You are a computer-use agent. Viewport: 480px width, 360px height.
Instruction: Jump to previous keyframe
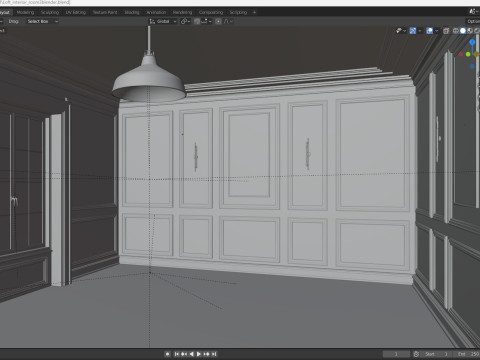[184, 354]
